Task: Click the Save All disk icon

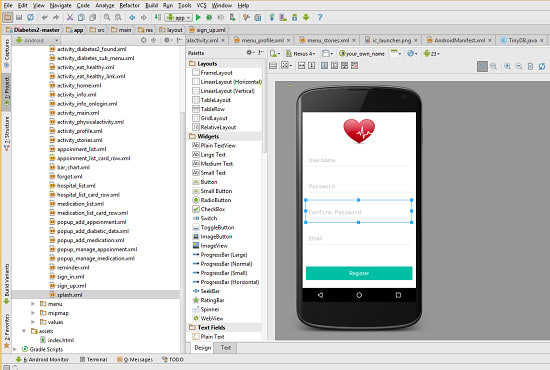Action: [x=19, y=17]
